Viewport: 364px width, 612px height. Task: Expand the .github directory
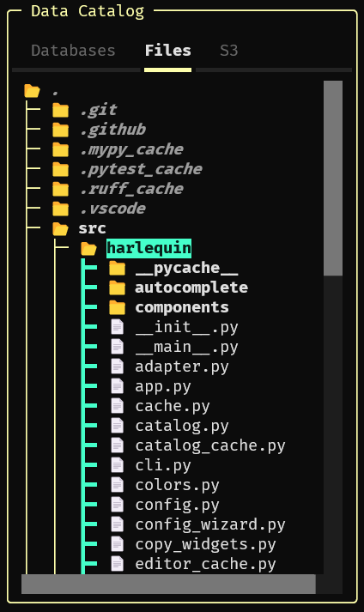112,130
